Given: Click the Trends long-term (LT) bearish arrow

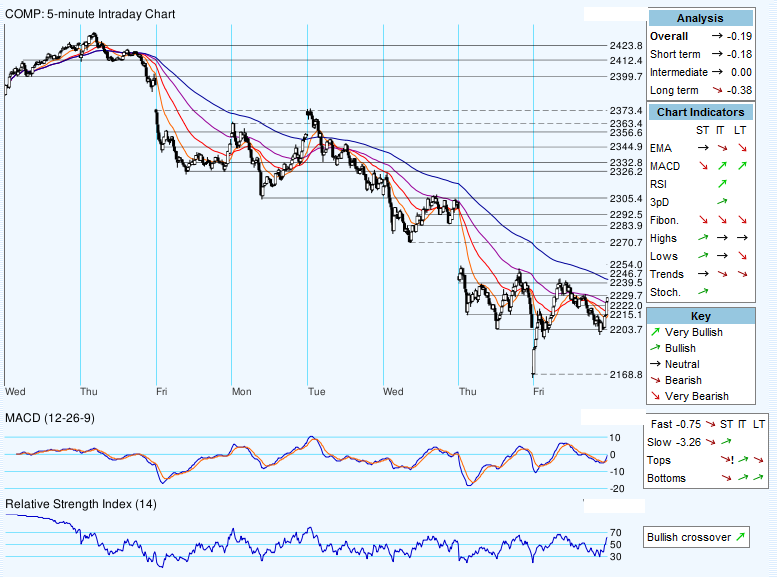Looking at the screenshot, I should (x=742, y=274).
